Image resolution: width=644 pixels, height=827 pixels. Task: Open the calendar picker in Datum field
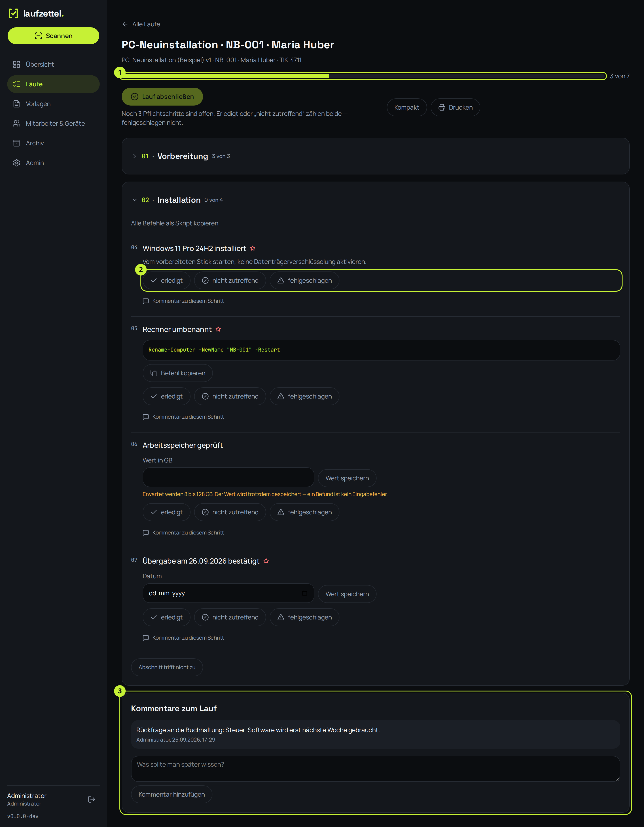(x=304, y=593)
